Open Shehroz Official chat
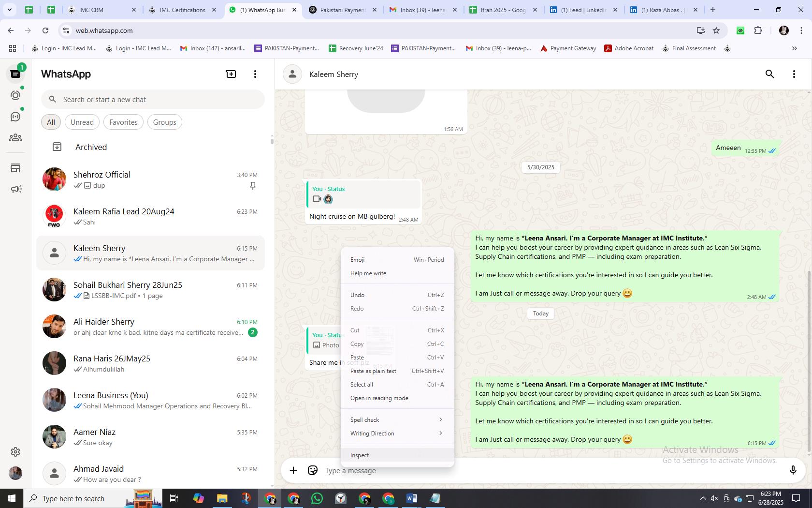The width and height of the screenshot is (812, 508). (151, 180)
